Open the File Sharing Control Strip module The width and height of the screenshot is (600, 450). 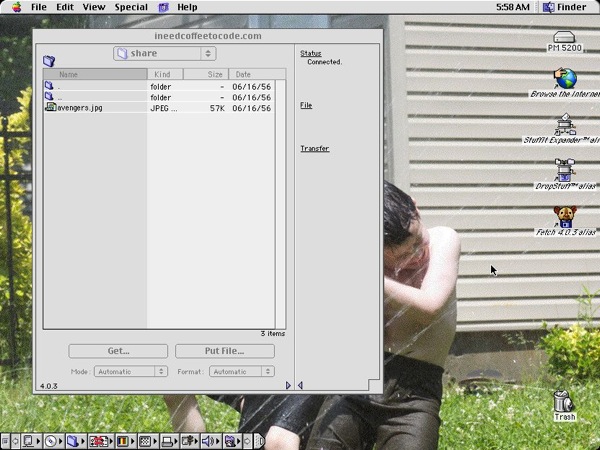[x=75, y=441]
